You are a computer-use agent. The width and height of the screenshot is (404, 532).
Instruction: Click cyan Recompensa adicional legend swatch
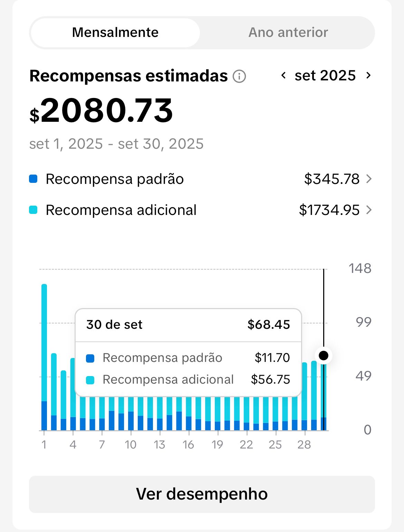click(33, 210)
